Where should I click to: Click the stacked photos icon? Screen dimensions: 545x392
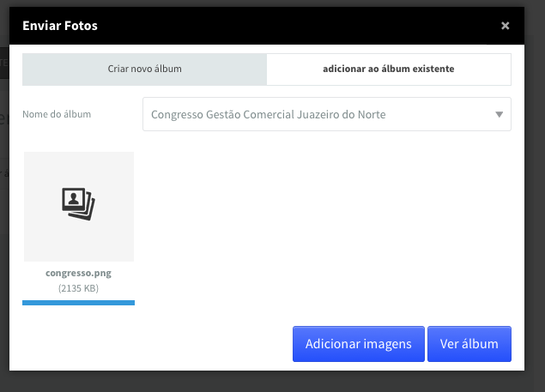click(x=79, y=203)
